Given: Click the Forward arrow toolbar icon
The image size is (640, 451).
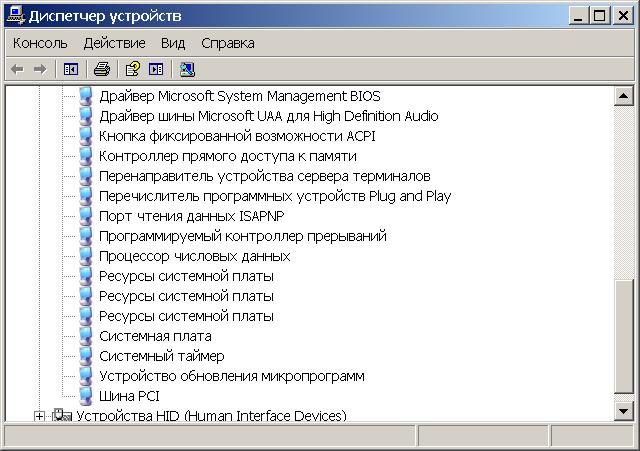Looking at the screenshot, I should pos(40,69).
